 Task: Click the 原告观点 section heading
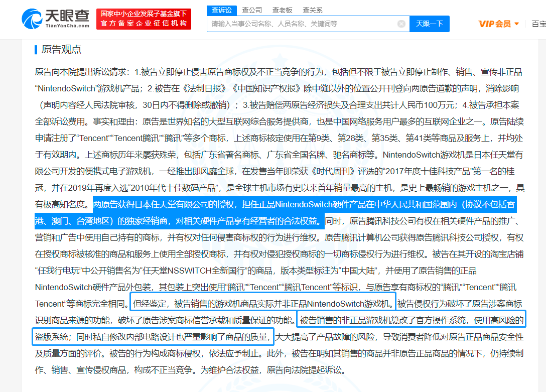coord(61,49)
